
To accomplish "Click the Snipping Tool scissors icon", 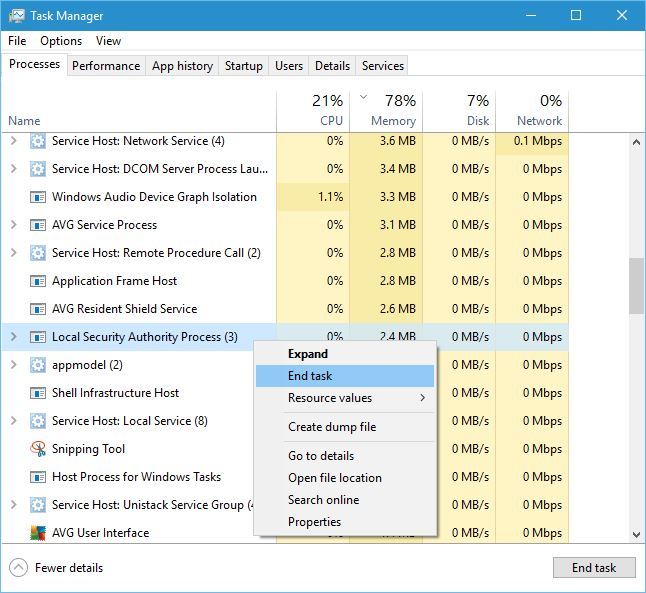I will click(x=38, y=449).
